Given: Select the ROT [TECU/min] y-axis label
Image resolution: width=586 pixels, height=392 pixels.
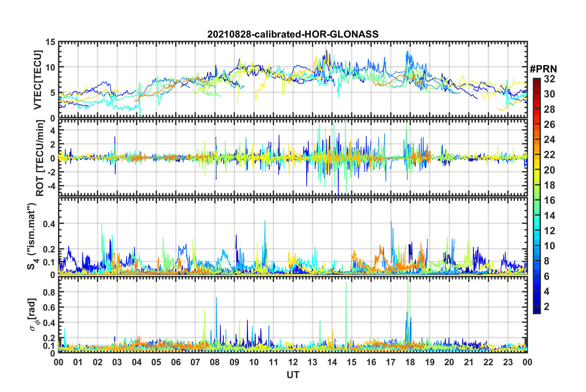Looking at the screenshot, I should pyautogui.click(x=40, y=158).
